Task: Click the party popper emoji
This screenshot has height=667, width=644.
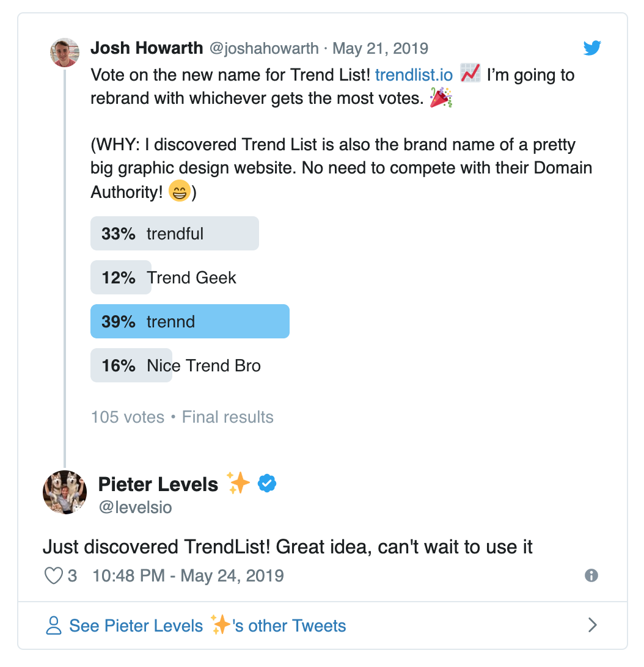Action: (441, 97)
